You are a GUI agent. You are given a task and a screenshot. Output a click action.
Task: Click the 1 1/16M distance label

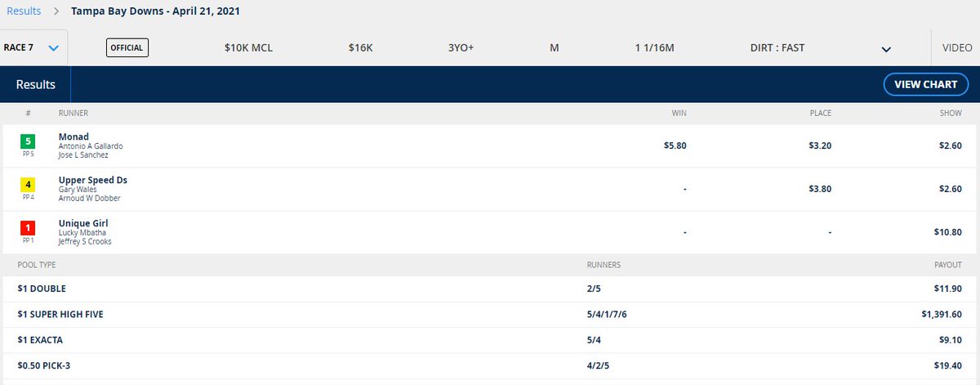pos(654,47)
